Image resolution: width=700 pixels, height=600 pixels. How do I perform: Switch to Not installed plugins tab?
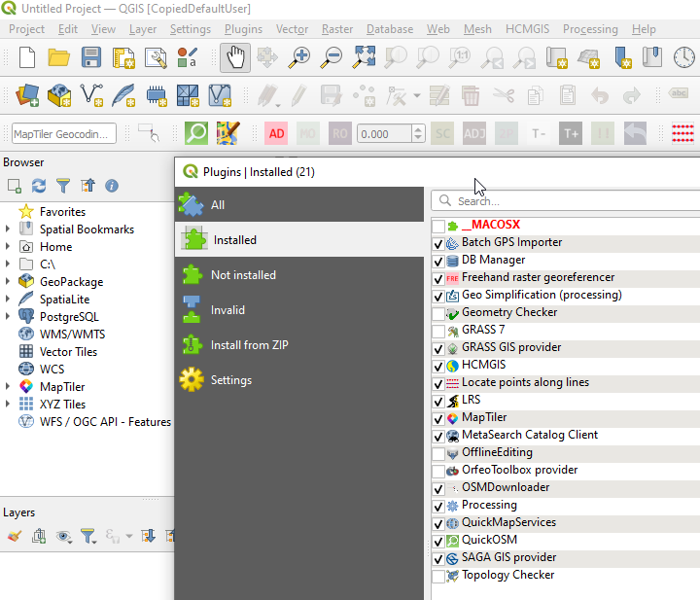[299, 275]
